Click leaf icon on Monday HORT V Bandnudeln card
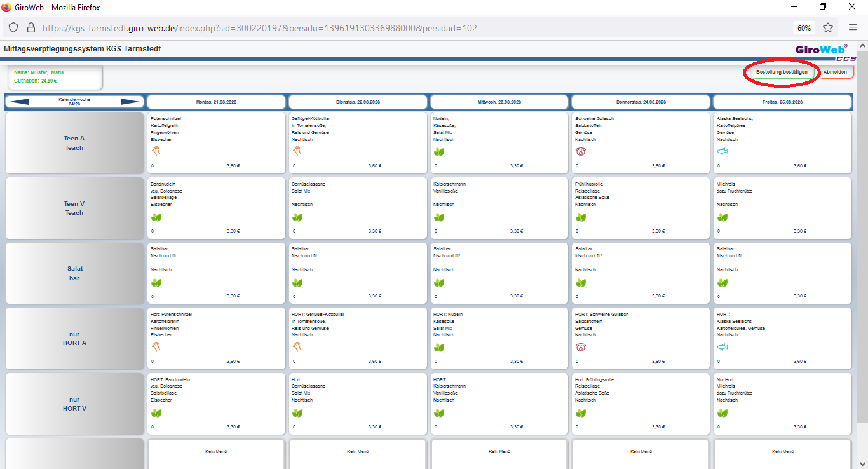This screenshot has width=868, height=469. pyautogui.click(x=156, y=412)
